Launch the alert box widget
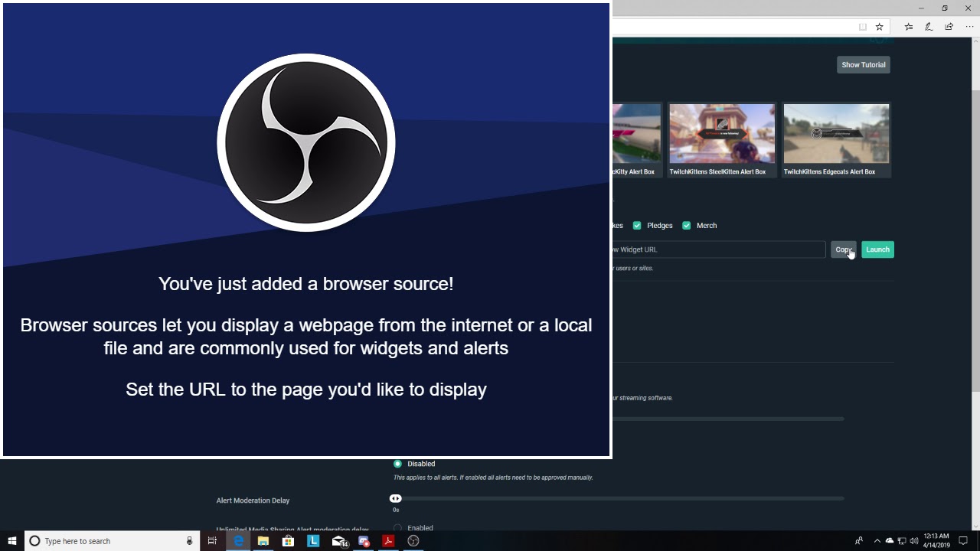The height and width of the screenshot is (551, 980). 877,249
